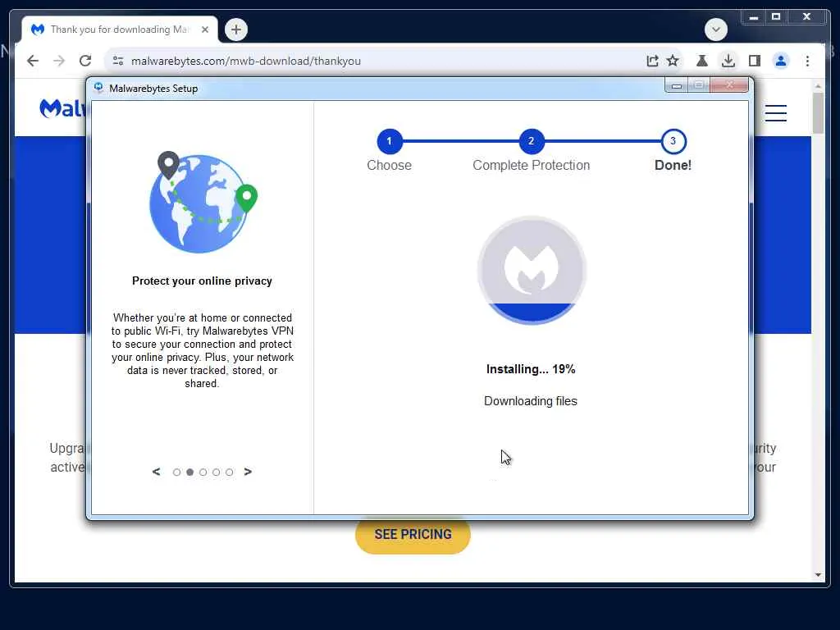840x630 pixels.
Task: Show next slide in setup carousel
Action: [248, 472]
